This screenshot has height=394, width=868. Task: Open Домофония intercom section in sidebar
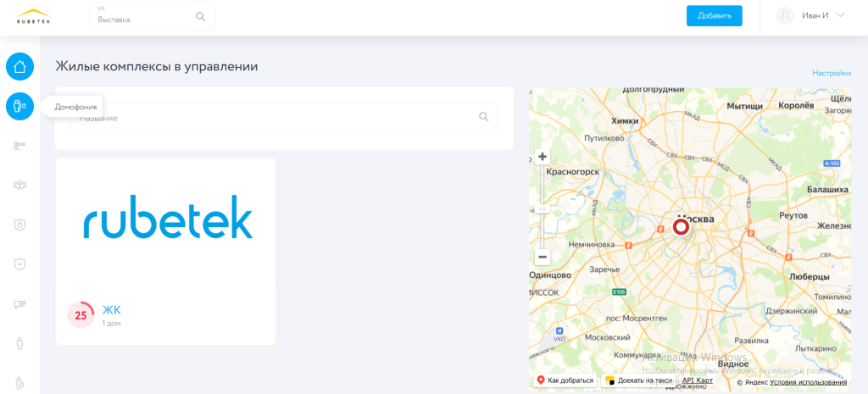tap(19, 107)
